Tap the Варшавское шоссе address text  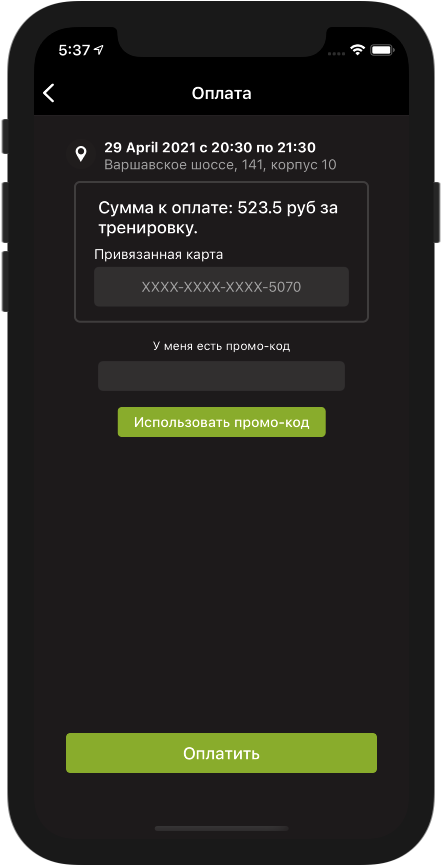tap(220, 165)
